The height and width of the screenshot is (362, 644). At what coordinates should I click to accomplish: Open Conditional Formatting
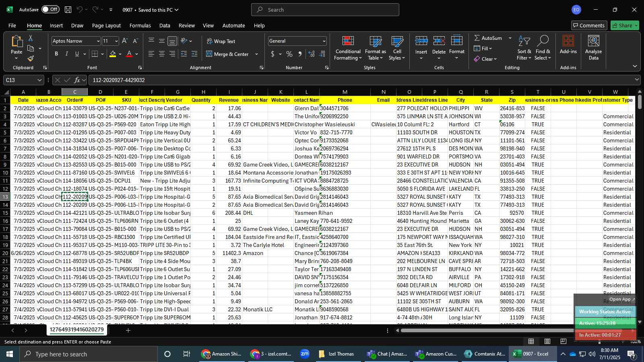[348, 48]
